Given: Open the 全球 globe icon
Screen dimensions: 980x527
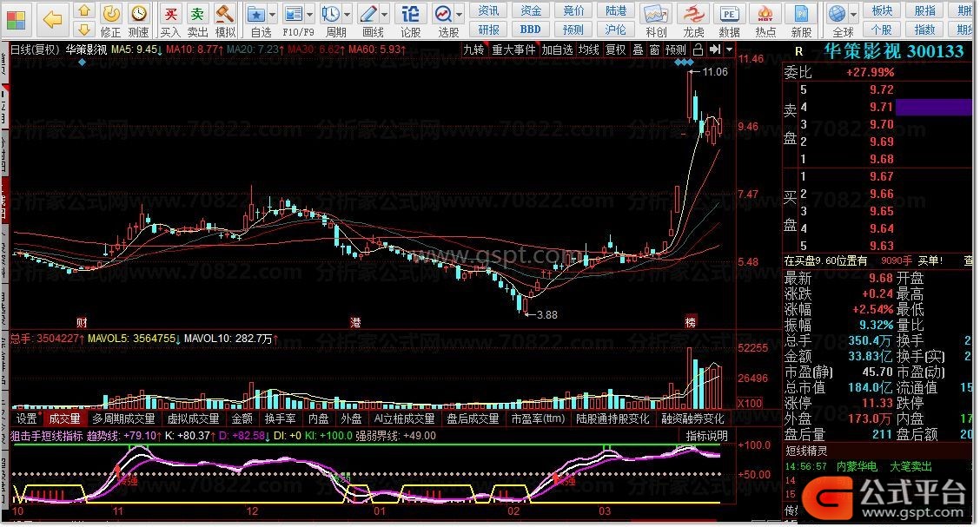Looking at the screenshot, I should point(837,14).
